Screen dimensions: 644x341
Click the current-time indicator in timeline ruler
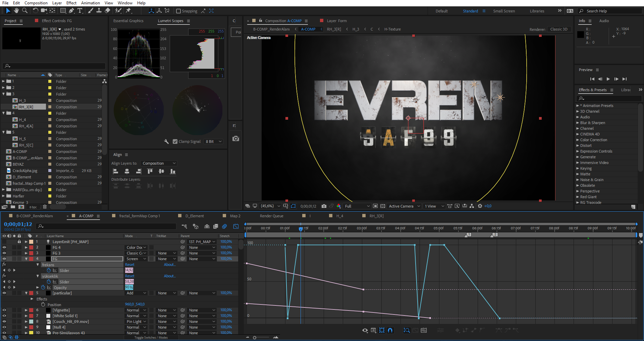tap(301, 229)
